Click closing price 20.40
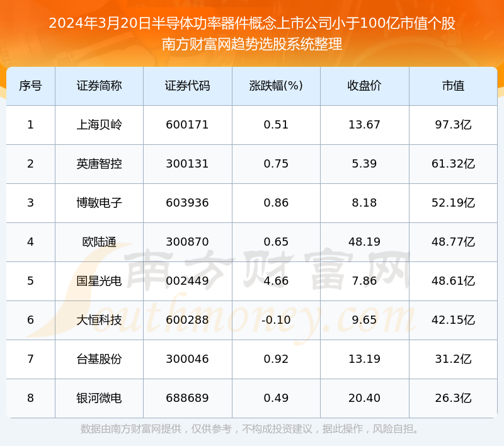The image size is (504, 446). 364,398
